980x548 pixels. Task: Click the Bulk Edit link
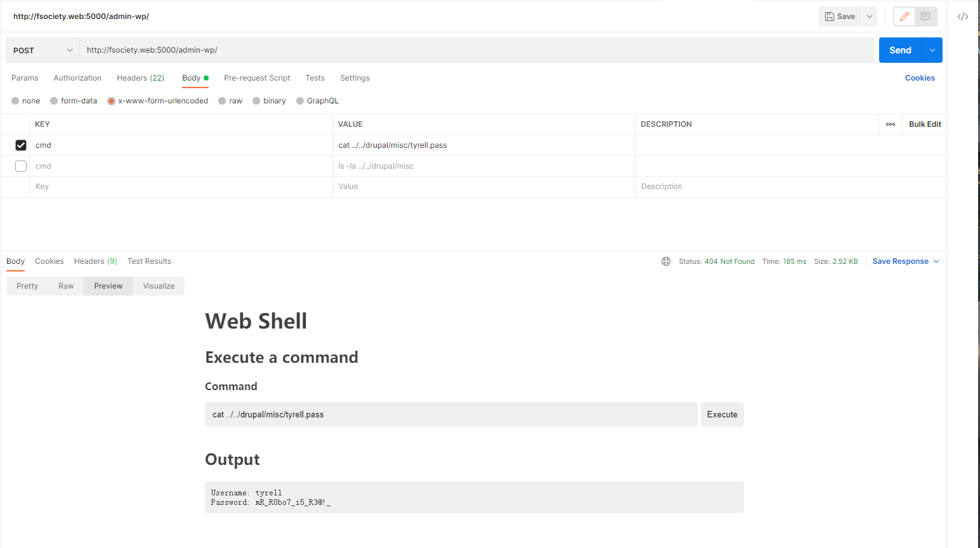tap(925, 124)
